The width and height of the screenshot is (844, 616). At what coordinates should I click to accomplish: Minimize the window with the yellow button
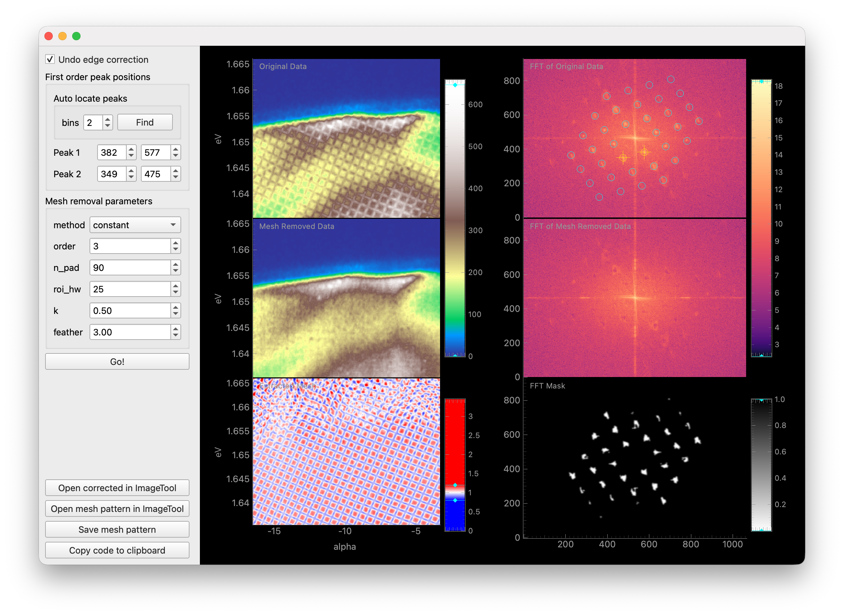pyautogui.click(x=62, y=36)
